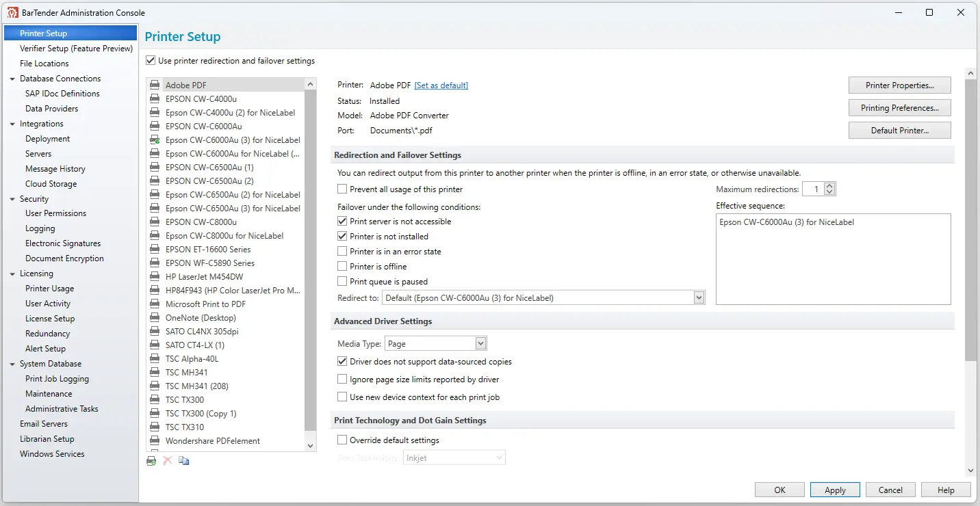This screenshot has width=980, height=506.
Task: Open Email Servers settings
Action: point(44,424)
